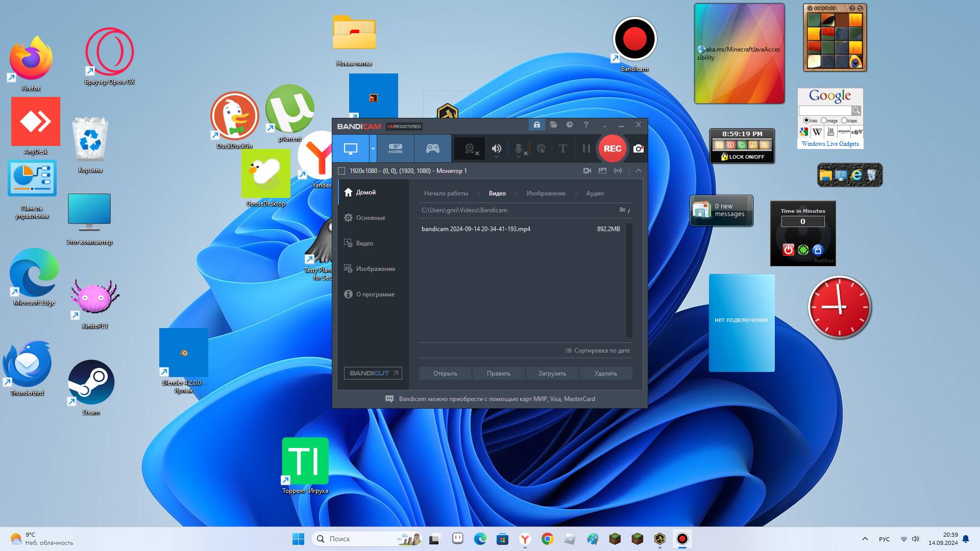Click the broadcast signal icon in Bandicam
980x551 pixels.
(x=618, y=171)
